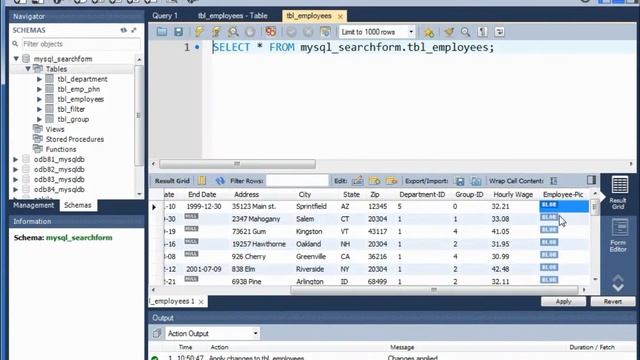Toggle invisible characters pilcrow icon

point(482,32)
